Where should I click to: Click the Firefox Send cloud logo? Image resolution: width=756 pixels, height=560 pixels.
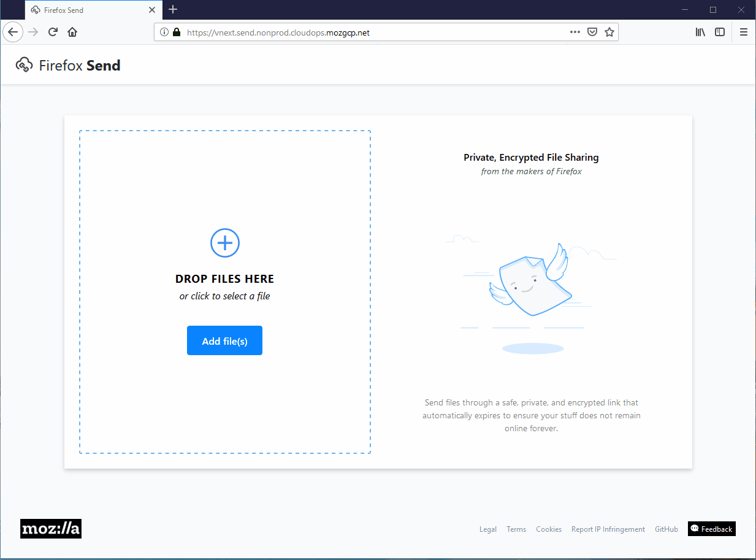25,65
